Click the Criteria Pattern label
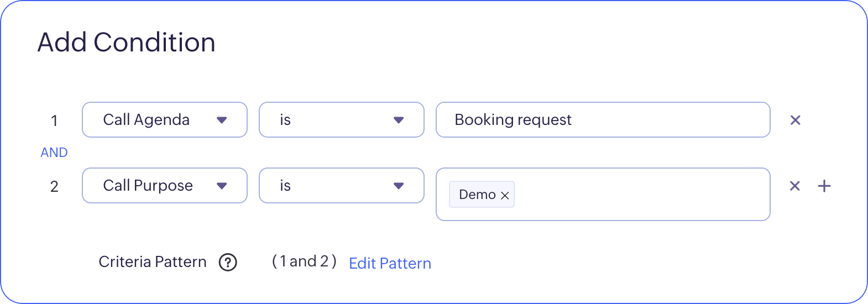 153,262
